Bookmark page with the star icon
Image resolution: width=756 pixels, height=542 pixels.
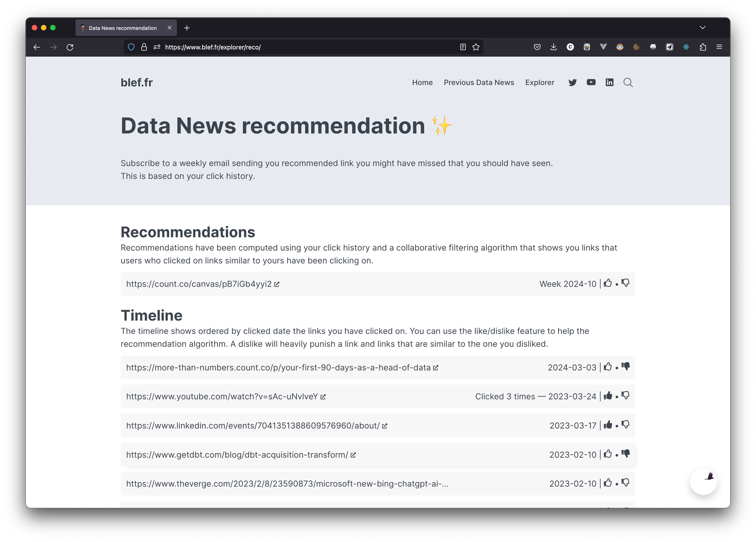[476, 47]
